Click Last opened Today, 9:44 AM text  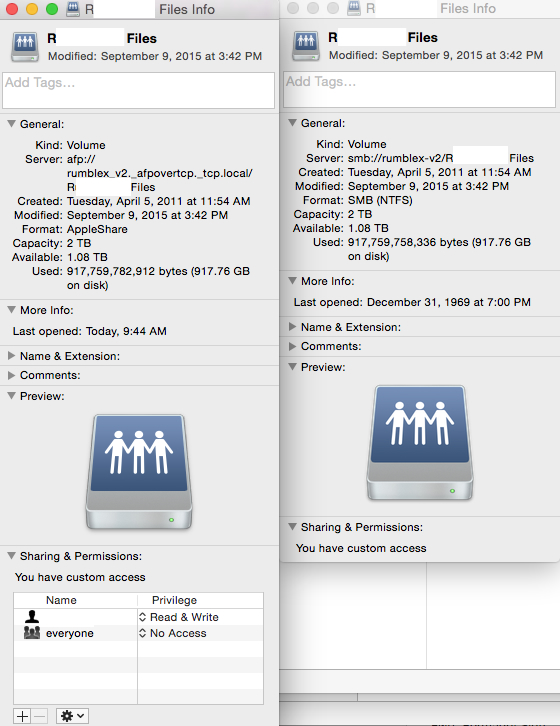(x=89, y=331)
